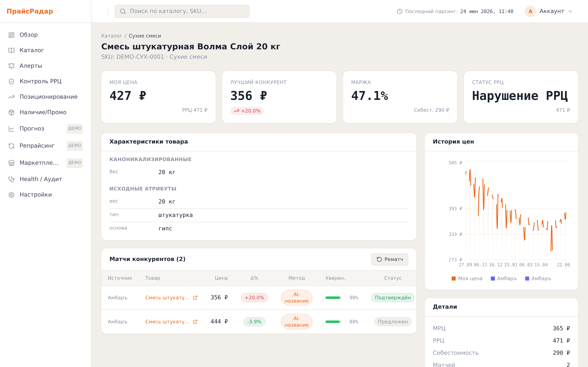Click the Алерты bell icon
The height and width of the screenshot is (367, 588).
click(11, 66)
